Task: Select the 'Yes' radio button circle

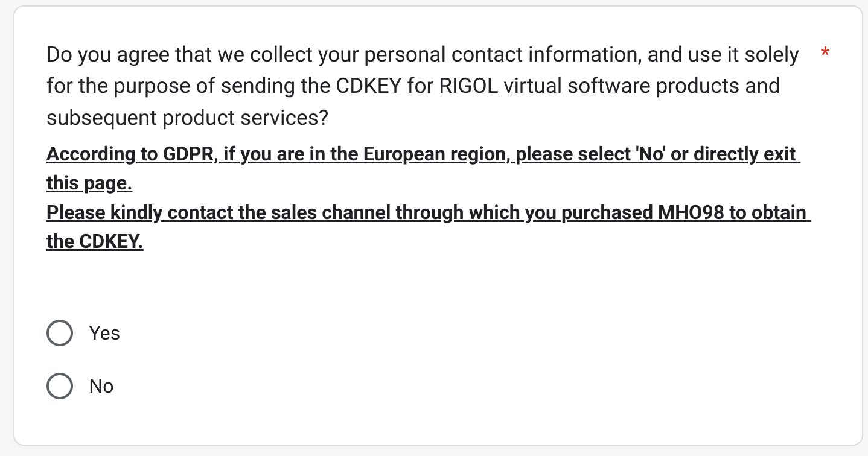Action: click(x=60, y=333)
